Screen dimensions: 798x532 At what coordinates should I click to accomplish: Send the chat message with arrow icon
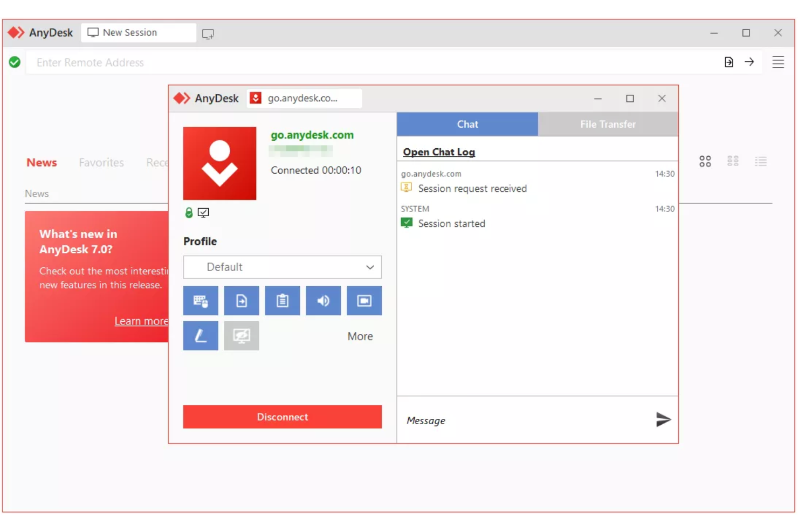click(663, 419)
